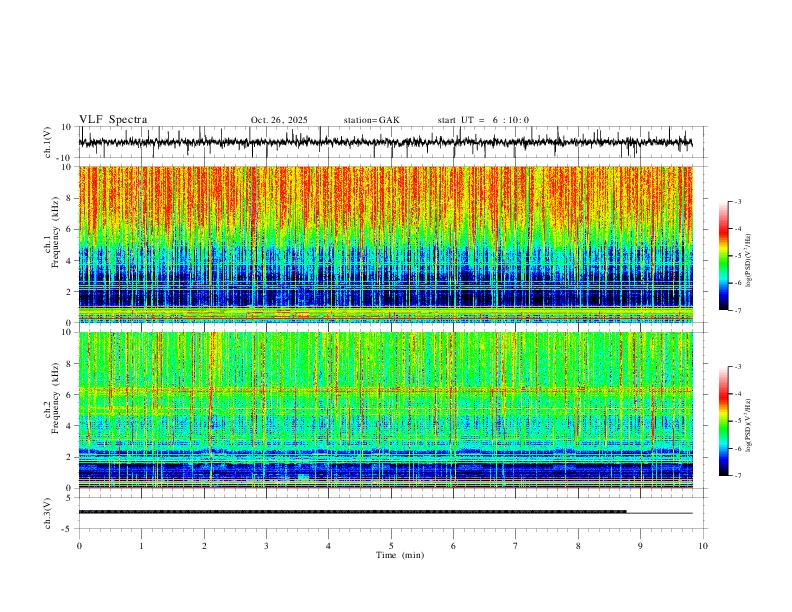Click the time axis tick label '9'
The width and height of the screenshot is (792, 612).
[640, 546]
